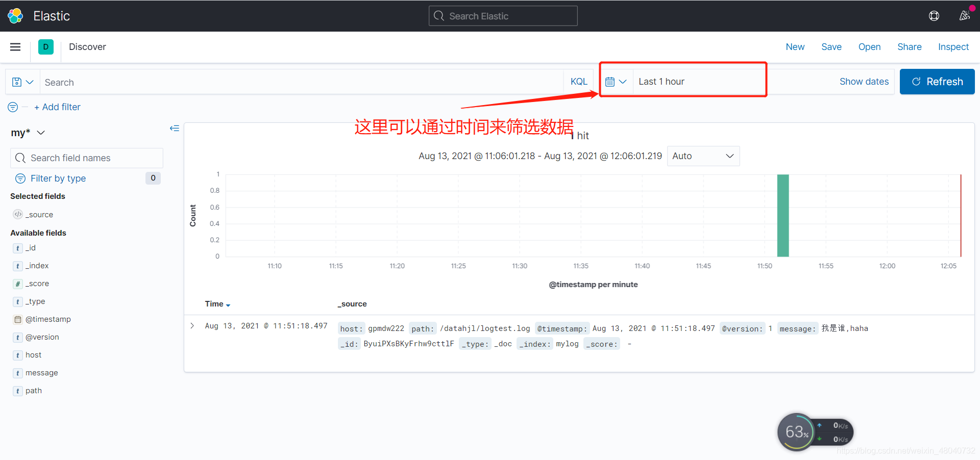This screenshot has width=980, height=460.
Task: Click the path field type icon
Action: 18,391
